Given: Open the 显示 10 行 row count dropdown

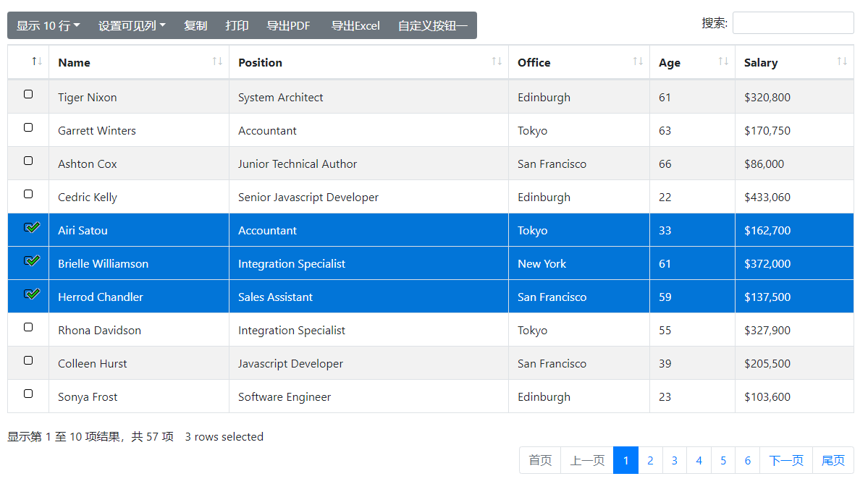Looking at the screenshot, I should point(49,25).
